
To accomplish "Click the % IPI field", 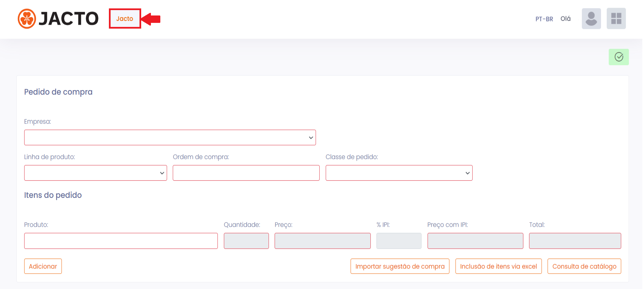I will click(399, 241).
